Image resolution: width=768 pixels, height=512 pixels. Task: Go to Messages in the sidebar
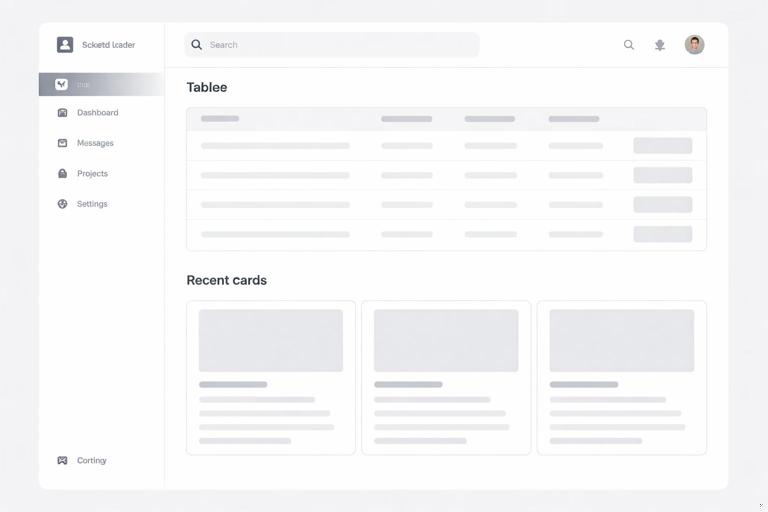pos(95,143)
